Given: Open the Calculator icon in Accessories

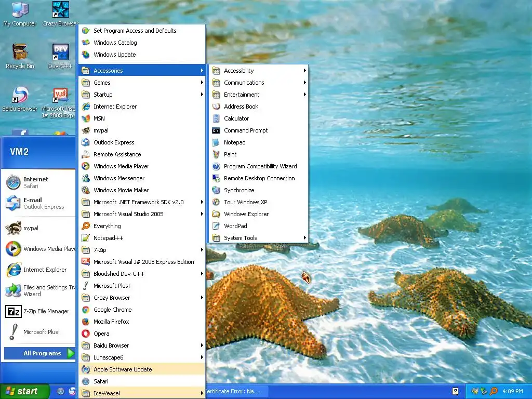Looking at the screenshot, I should pyautogui.click(x=216, y=118).
